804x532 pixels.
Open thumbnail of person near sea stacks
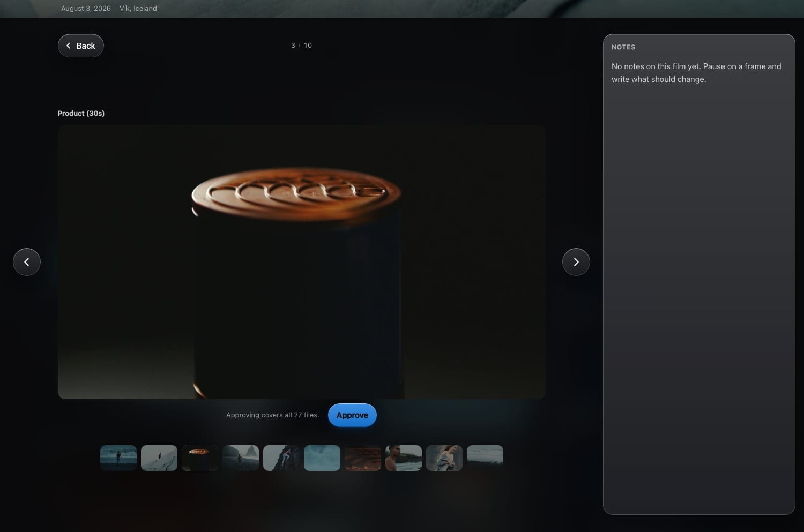click(241, 458)
